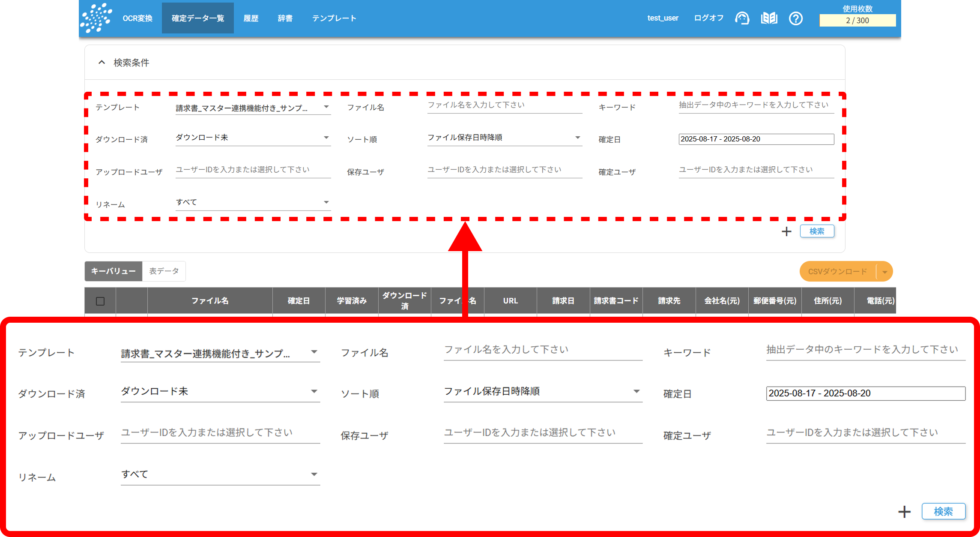Click the plus icon beside the upper 検索 button
Screen dimensions: 980x537
coord(786,231)
